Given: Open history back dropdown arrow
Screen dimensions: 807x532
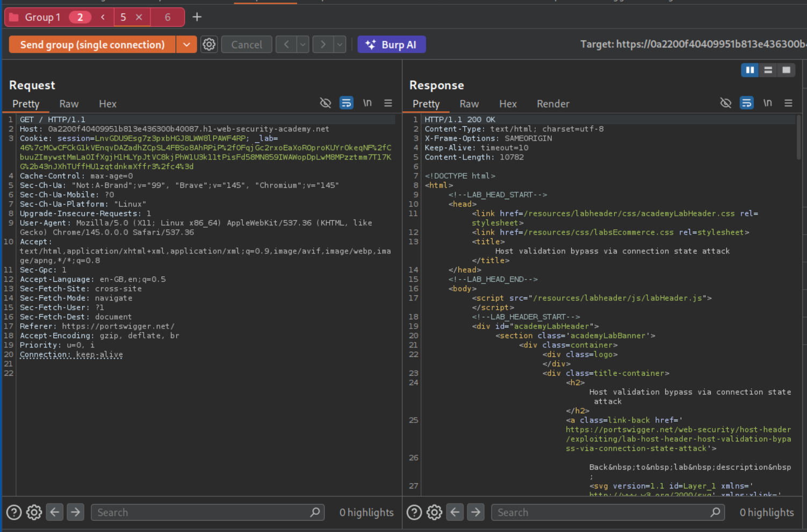Looking at the screenshot, I should click(303, 45).
